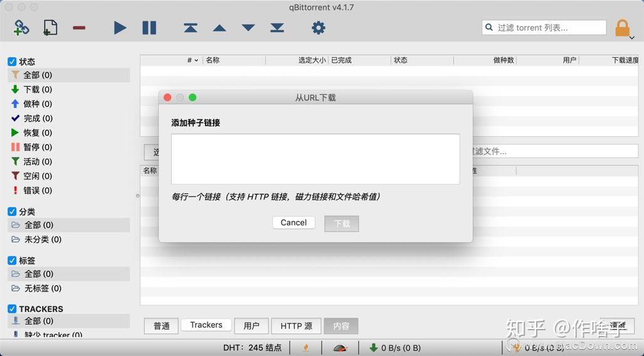
Task: Resume torrents with the play icon
Action: (120, 28)
